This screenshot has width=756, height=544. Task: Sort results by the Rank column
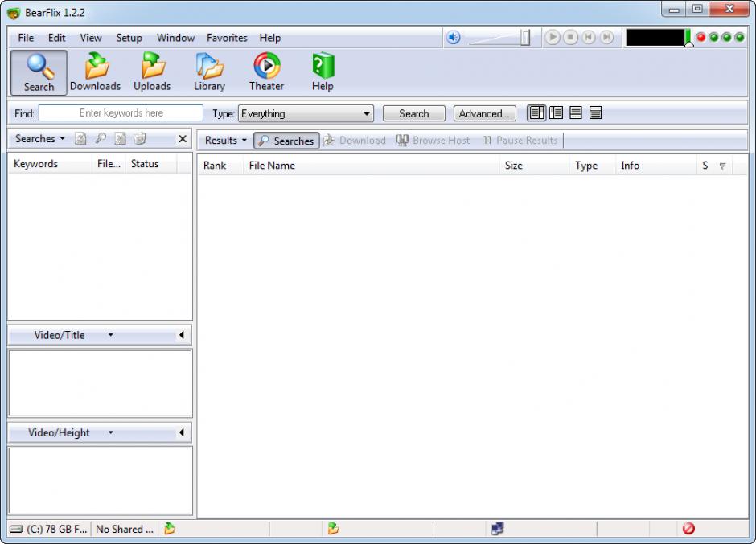[220, 166]
